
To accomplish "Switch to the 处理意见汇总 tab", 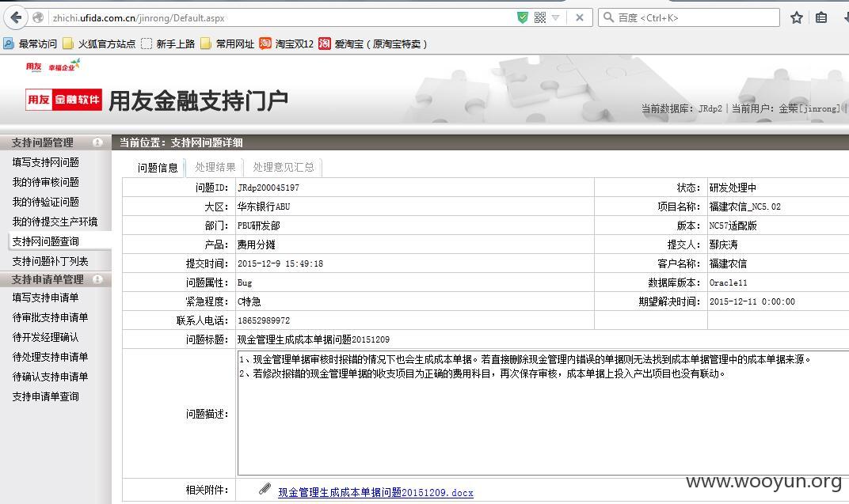I will tap(284, 168).
